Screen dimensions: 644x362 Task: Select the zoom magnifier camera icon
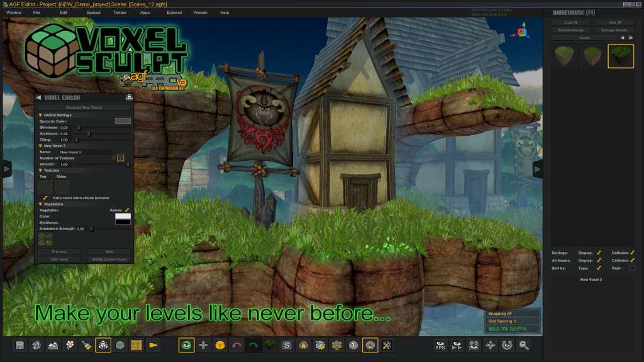pyautogui.click(x=524, y=345)
